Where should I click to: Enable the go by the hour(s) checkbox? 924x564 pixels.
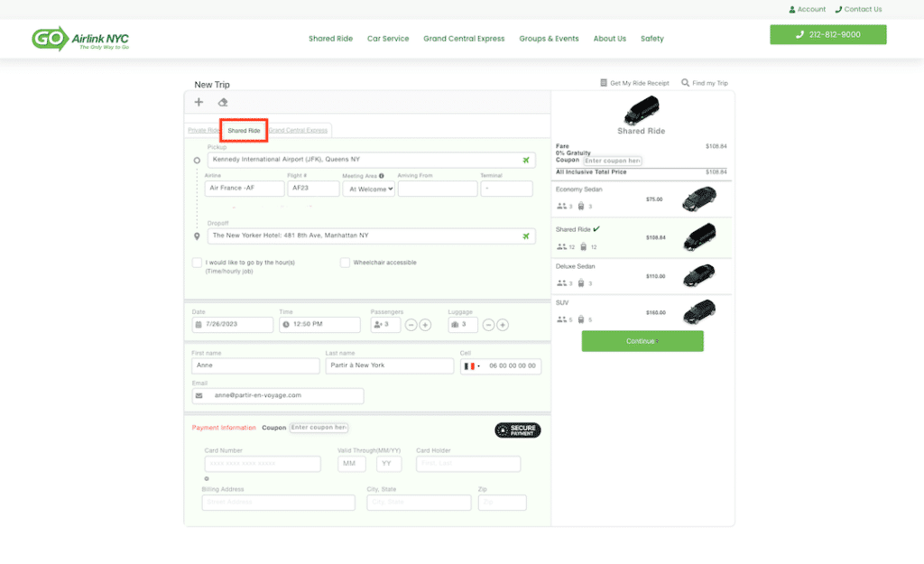pos(198,263)
